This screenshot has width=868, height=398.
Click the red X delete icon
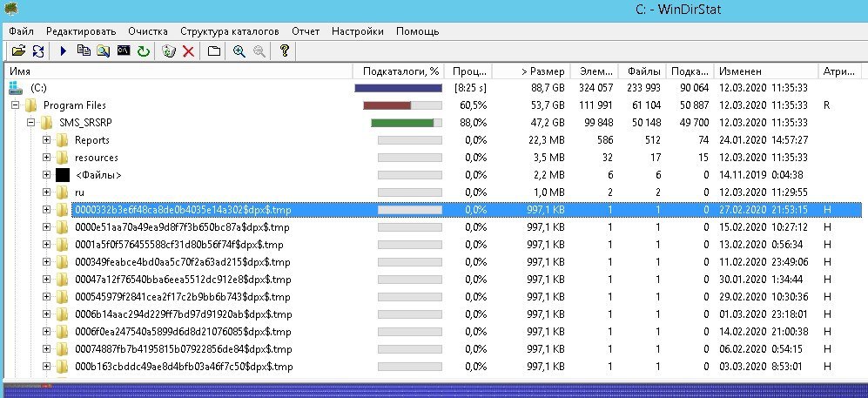(188, 51)
